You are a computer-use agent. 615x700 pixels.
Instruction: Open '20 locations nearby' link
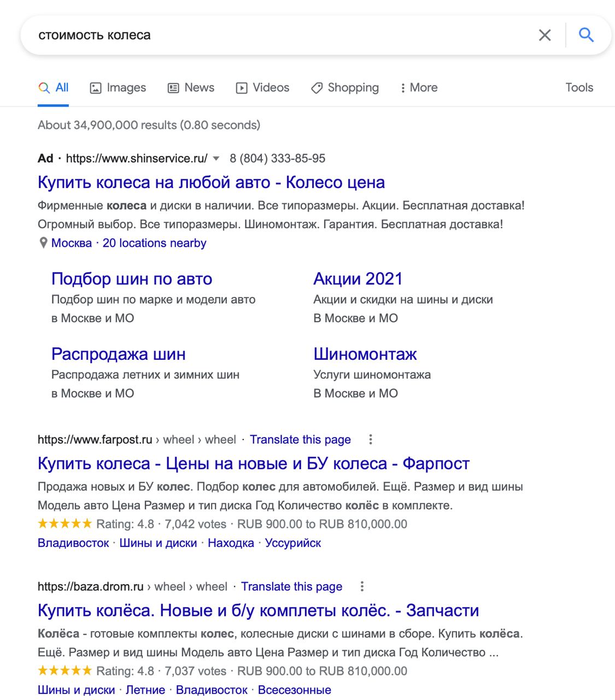pos(154,243)
